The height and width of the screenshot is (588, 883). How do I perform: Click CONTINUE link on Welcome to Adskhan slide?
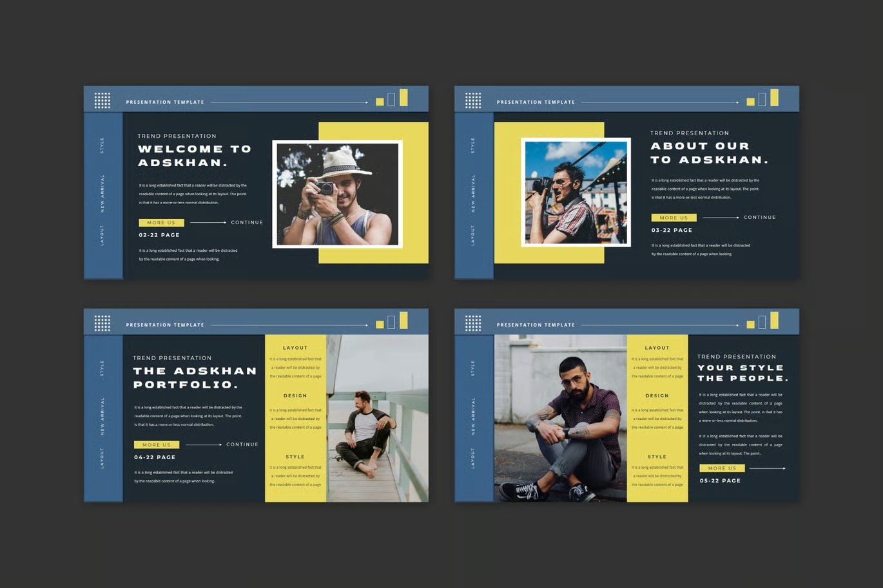click(x=247, y=223)
